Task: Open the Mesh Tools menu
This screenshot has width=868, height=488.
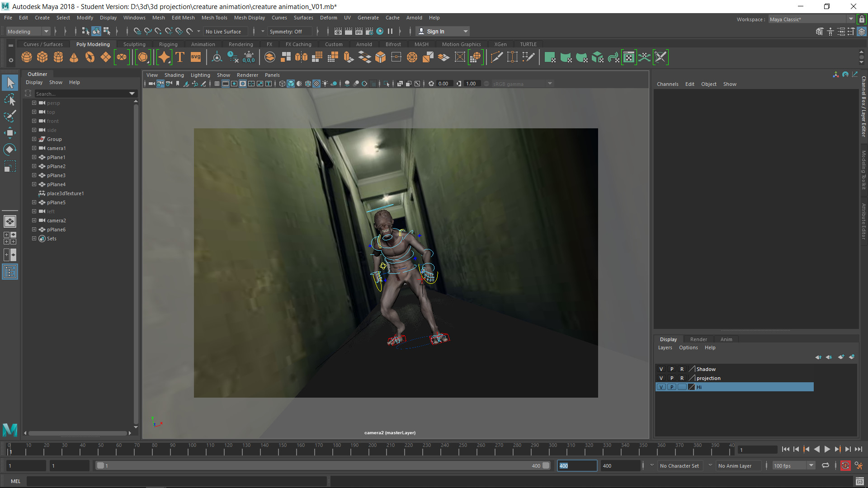Action: pos(214,18)
